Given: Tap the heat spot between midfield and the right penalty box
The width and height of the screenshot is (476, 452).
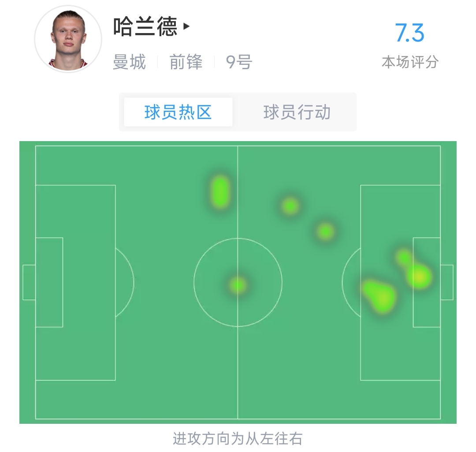Looking at the screenshot, I should tap(325, 232).
